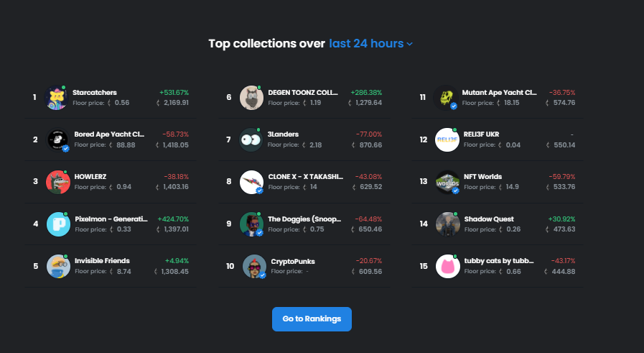Select The Doggies Snoop avatar
The image size is (644, 353).
(251, 224)
